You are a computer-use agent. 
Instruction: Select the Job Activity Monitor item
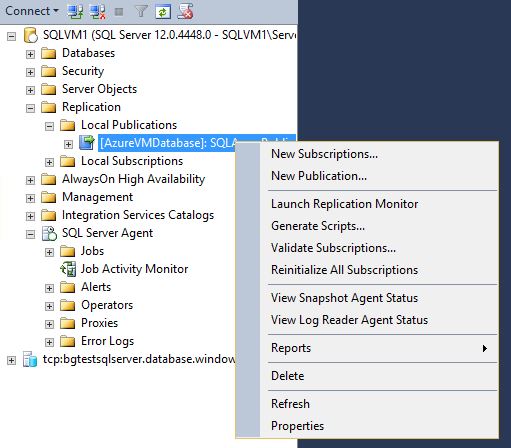[134, 269]
